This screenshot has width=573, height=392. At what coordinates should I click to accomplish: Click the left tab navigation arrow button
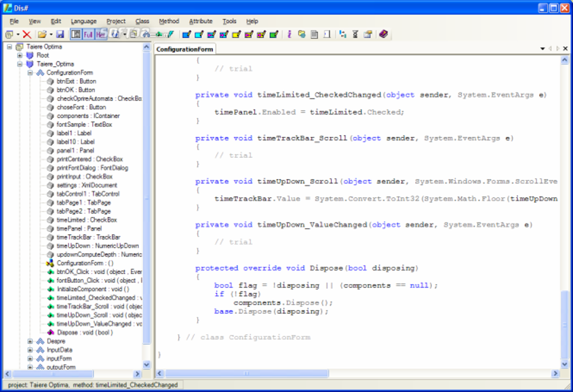click(x=549, y=49)
